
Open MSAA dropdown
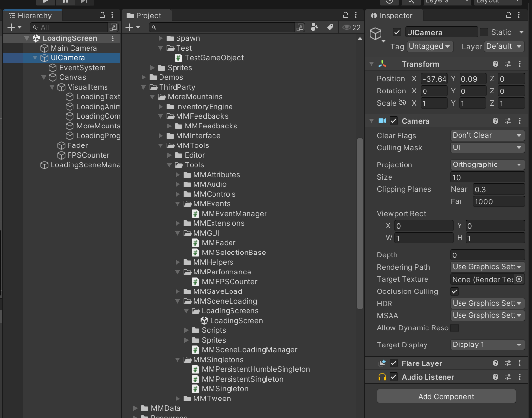click(487, 315)
